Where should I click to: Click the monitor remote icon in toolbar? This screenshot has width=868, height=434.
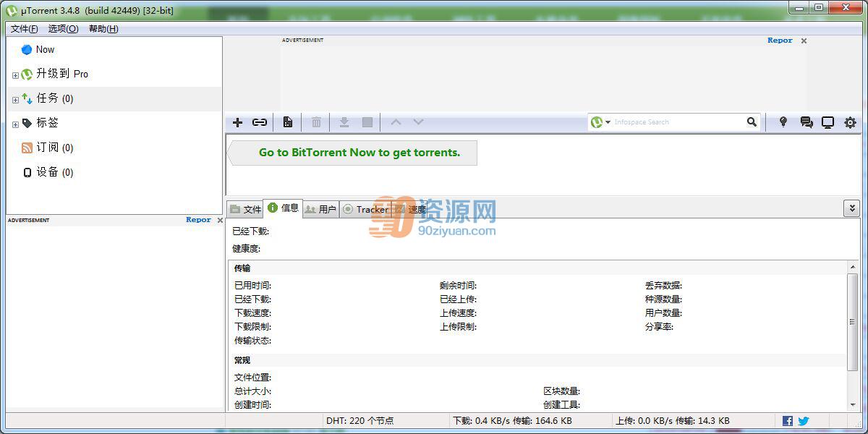click(x=828, y=122)
